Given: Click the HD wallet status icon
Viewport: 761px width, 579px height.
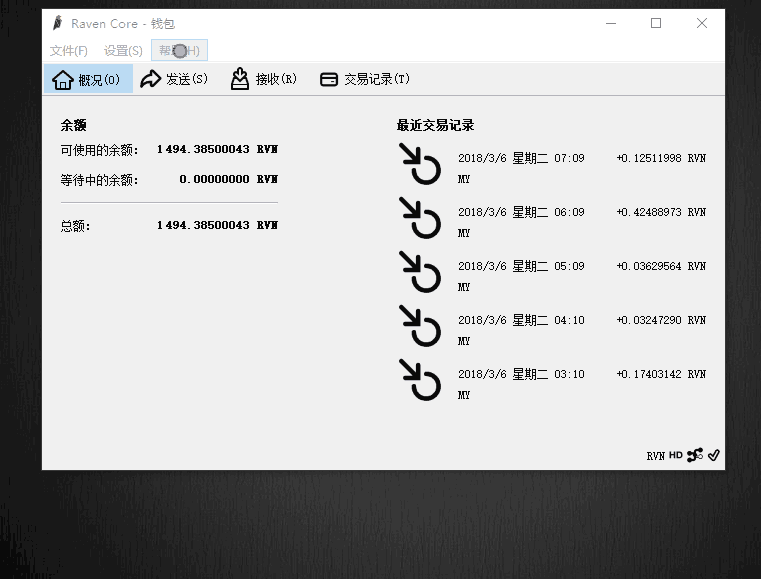Looking at the screenshot, I should point(676,455).
